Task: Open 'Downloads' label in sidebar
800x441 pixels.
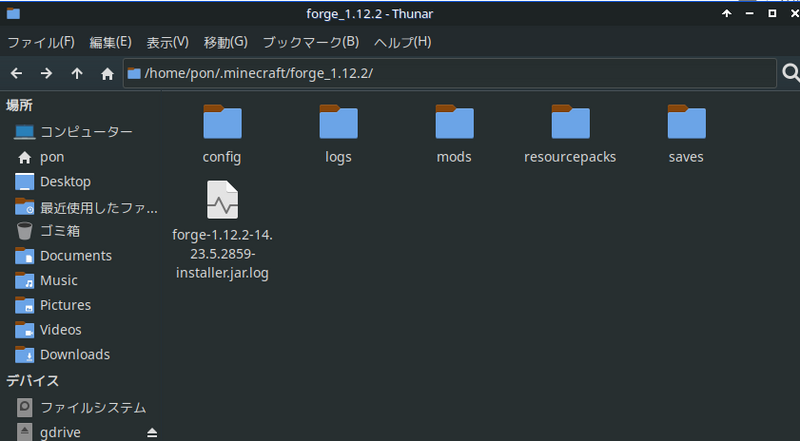Action: point(75,354)
